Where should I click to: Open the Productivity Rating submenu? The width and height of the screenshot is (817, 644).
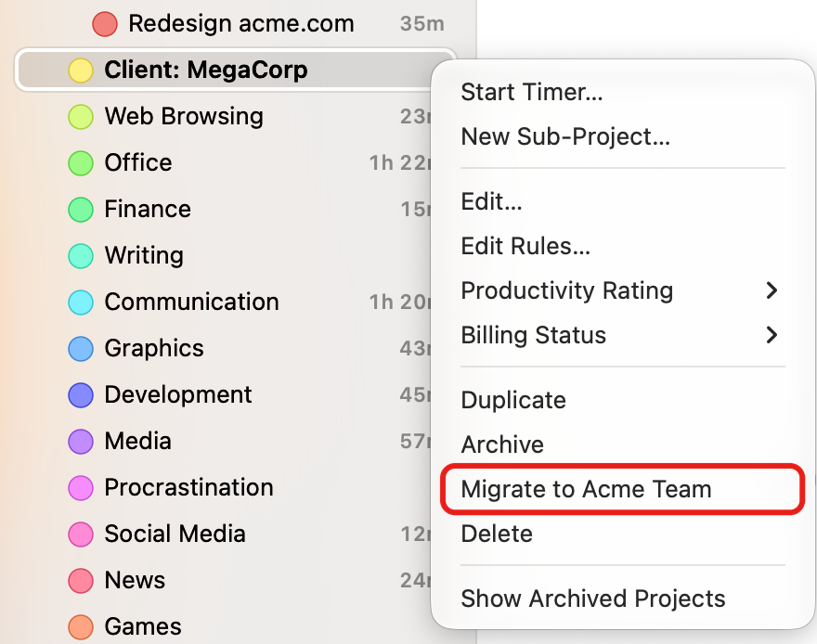coord(623,290)
